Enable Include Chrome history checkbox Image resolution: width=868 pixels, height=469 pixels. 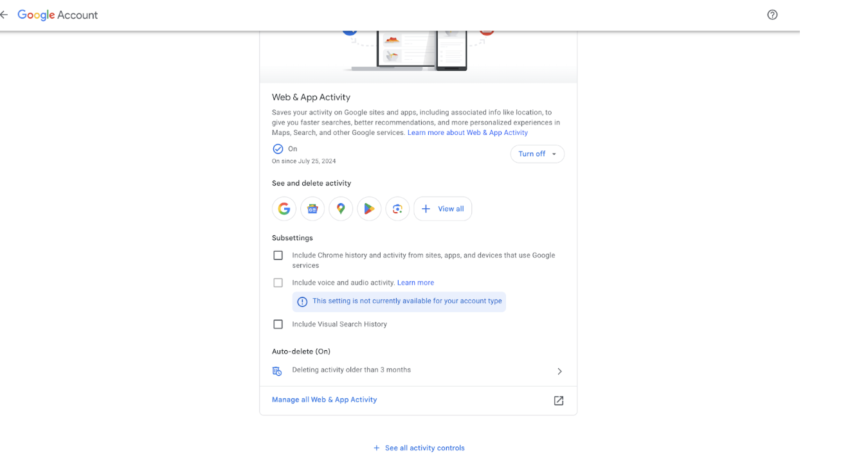click(278, 255)
